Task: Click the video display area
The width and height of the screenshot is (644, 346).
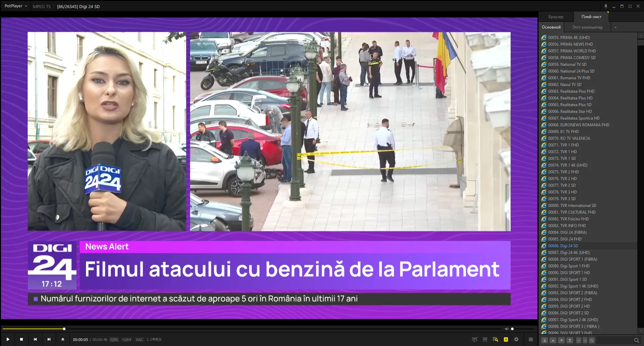Action: point(269,168)
